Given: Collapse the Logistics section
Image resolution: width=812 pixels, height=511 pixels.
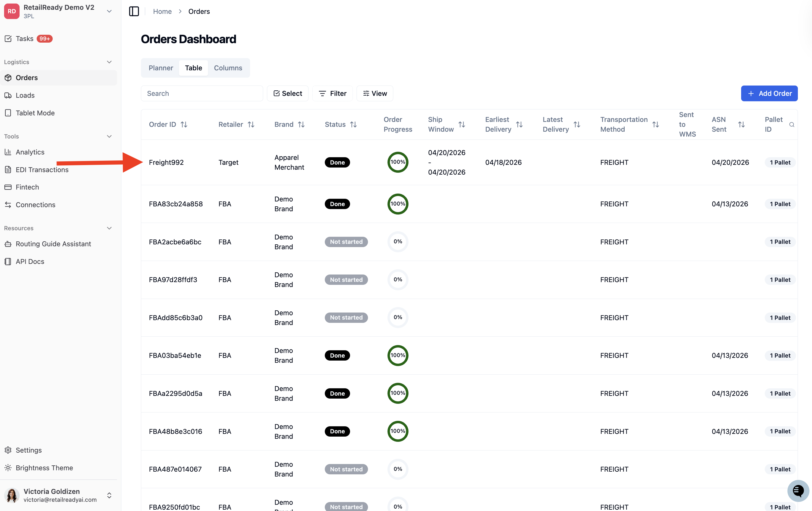Looking at the screenshot, I should pos(109,62).
